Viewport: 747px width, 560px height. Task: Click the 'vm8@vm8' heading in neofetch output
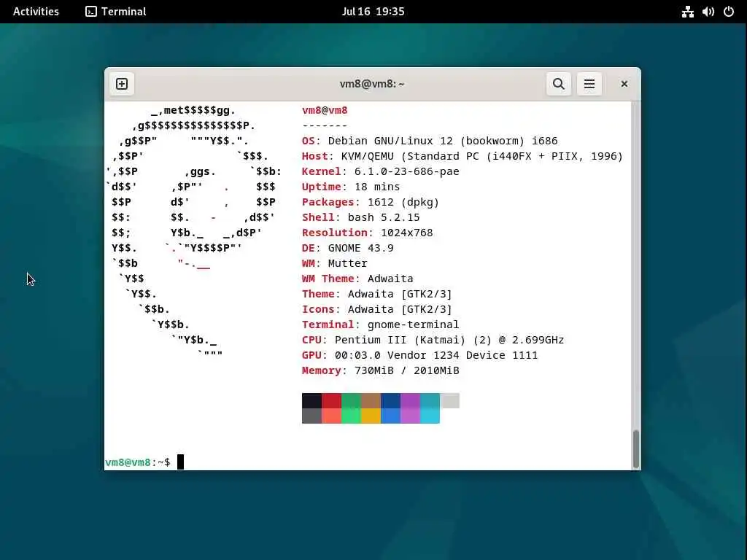[325, 111]
